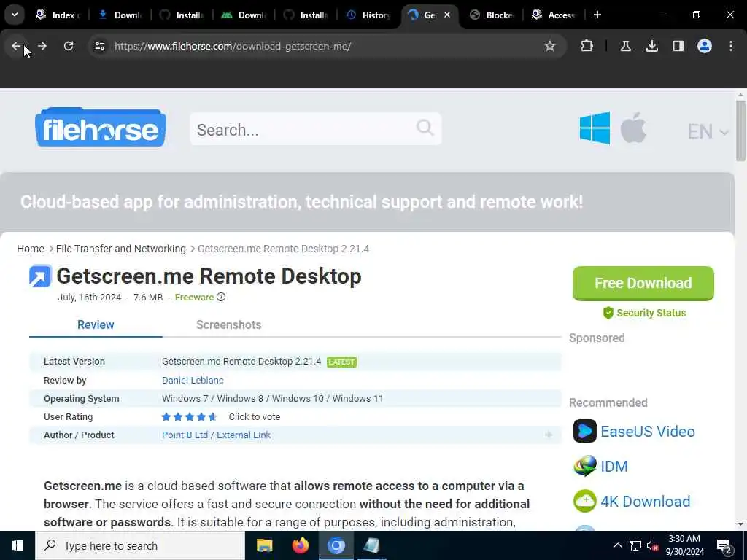The width and height of the screenshot is (747, 560).
Task: Select Apple Mac platform icon
Action: [x=633, y=128]
